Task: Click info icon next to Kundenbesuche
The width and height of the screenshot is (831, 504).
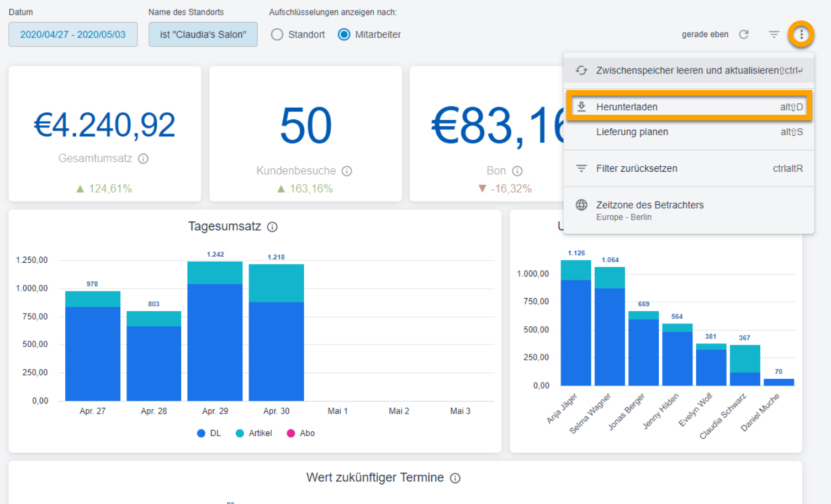Action: pyautogui.click(x=347, y=171)
